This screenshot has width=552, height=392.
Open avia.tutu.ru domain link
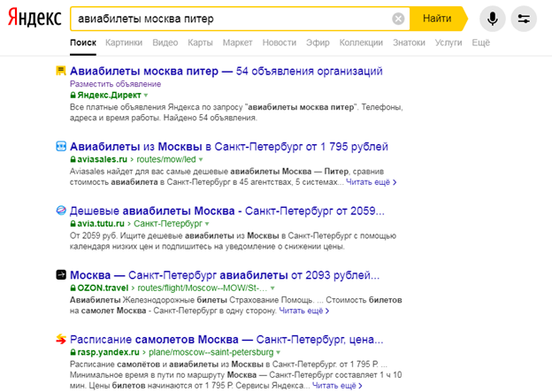coord(101,224)
